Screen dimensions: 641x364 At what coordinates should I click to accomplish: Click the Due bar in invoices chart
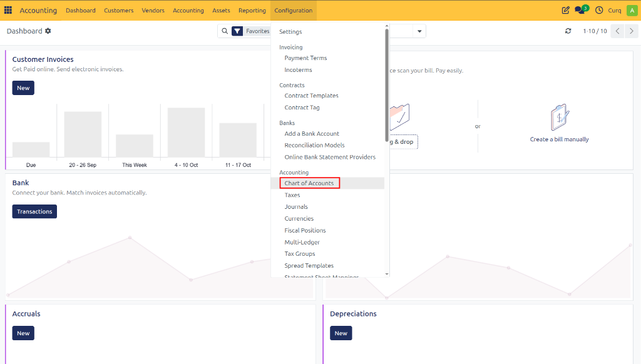coord(31,149)
